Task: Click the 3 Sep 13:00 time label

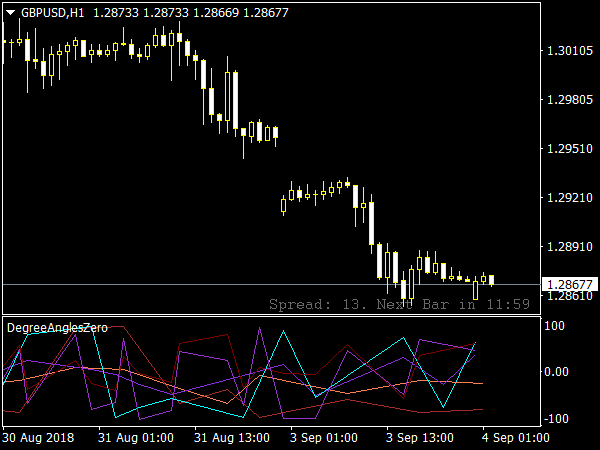Action: point(420,437)
